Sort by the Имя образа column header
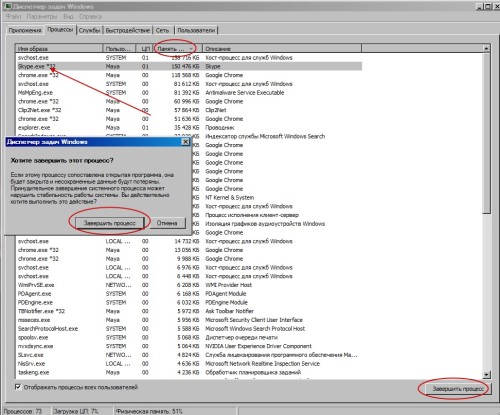This screenshot has width=500, height=415. [x=59, y=49]
